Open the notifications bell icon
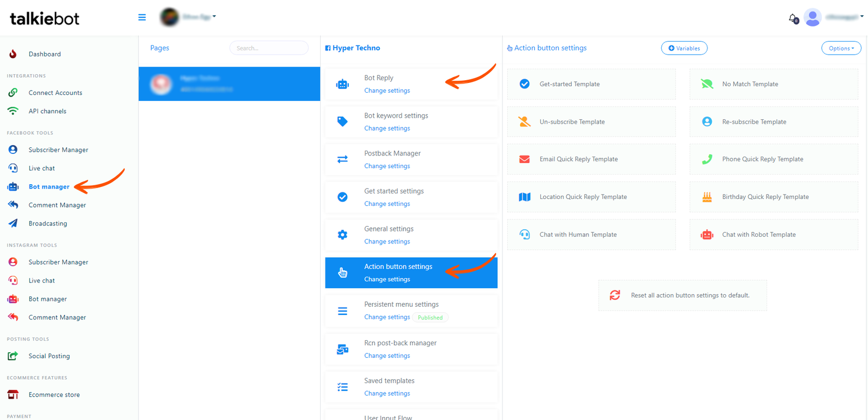Screen dimensions: 868x420 point(793,18)
